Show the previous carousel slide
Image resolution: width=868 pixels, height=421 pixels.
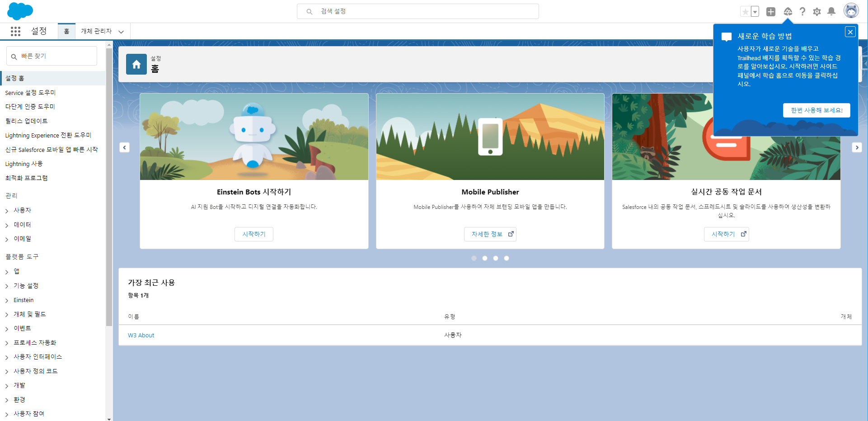pos(125,147)
